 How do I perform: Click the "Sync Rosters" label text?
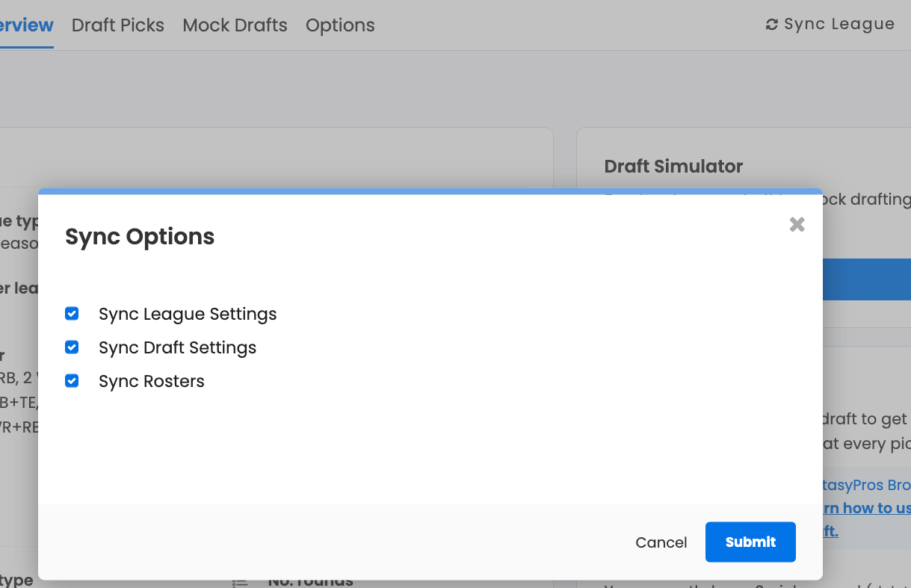tap(151, 381)
